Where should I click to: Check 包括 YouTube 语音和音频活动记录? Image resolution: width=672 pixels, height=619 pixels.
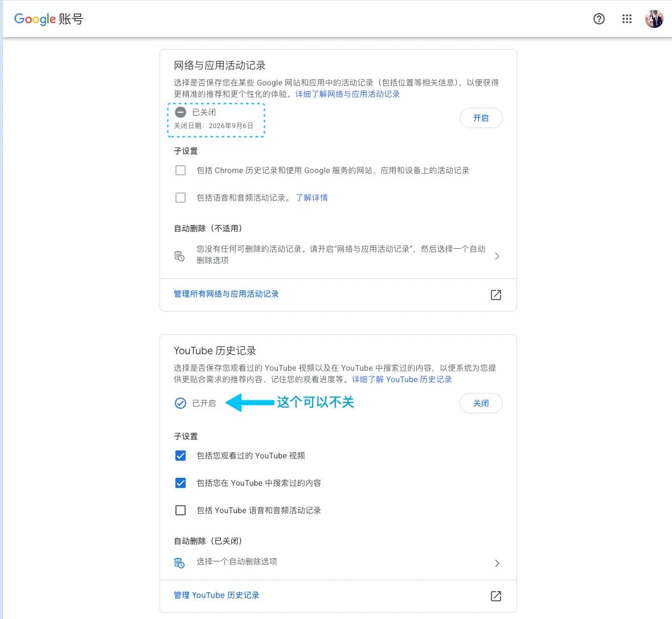pos(181,510)
